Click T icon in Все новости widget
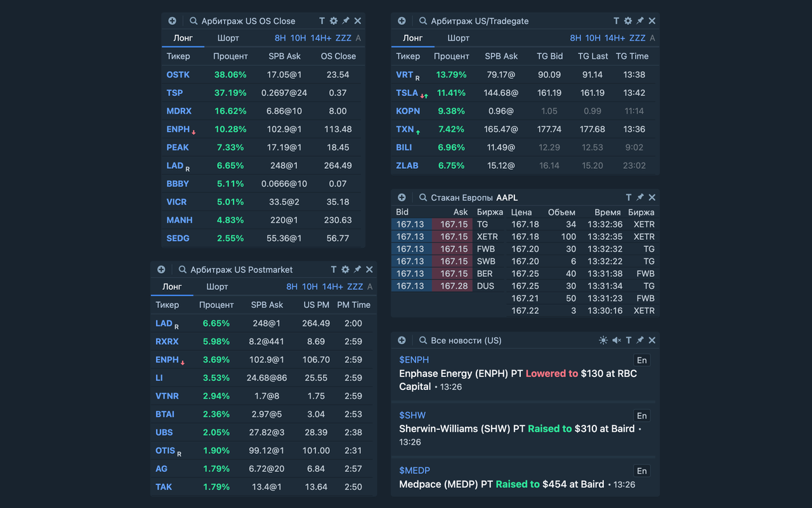The height and width of the screenshot is (508, 812). click(628, 340)
